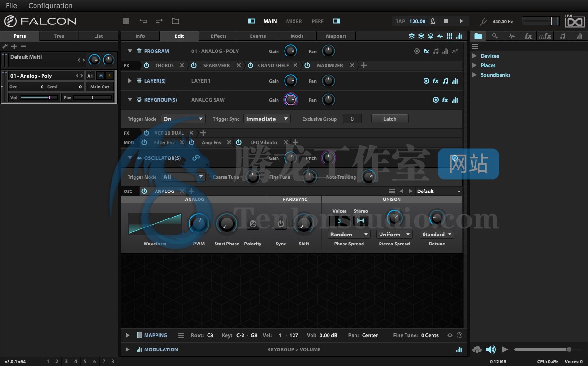
Task: Solo the 01 - Analog - Poly part
Action: (x=109, y=76)
